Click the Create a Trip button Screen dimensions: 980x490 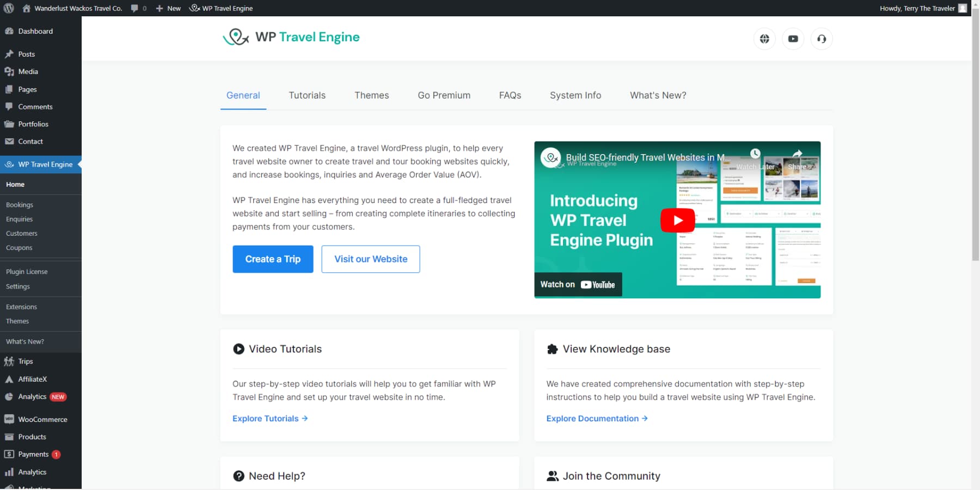point(273,259)
